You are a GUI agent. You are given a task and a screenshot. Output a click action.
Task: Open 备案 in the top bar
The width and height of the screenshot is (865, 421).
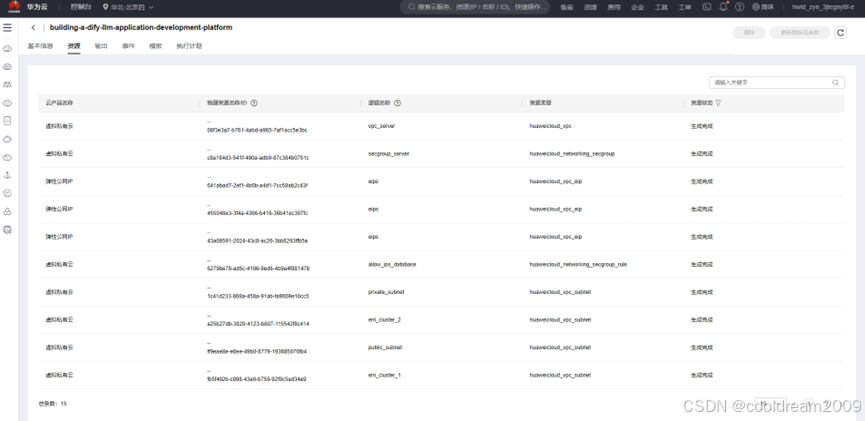567,7
